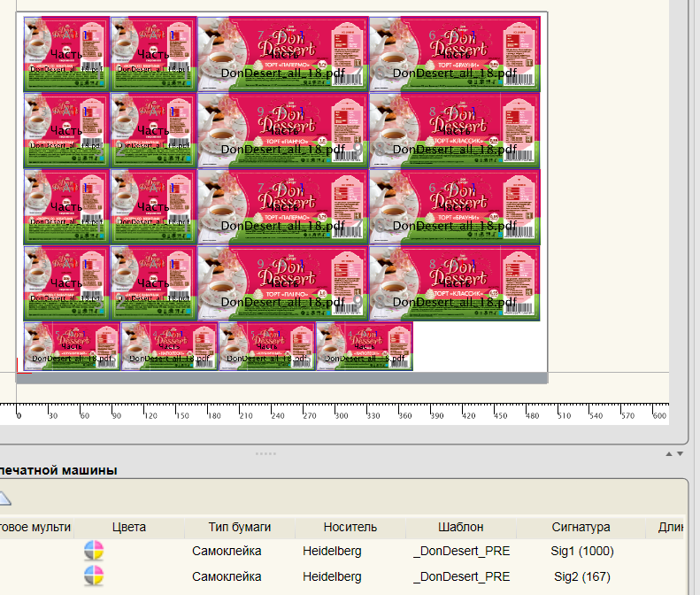Click the CMYK colors icon in the Sig2 (167) row

coord(94,576)
